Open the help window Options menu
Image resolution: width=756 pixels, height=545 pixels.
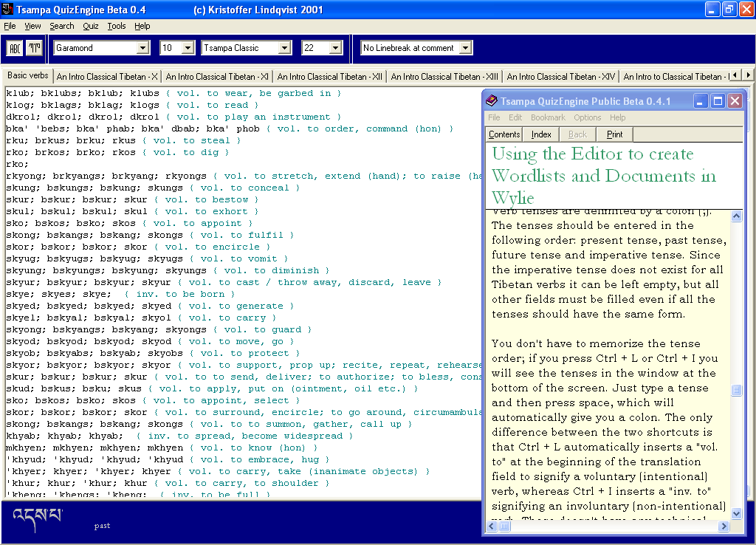(x=587, y=117)
